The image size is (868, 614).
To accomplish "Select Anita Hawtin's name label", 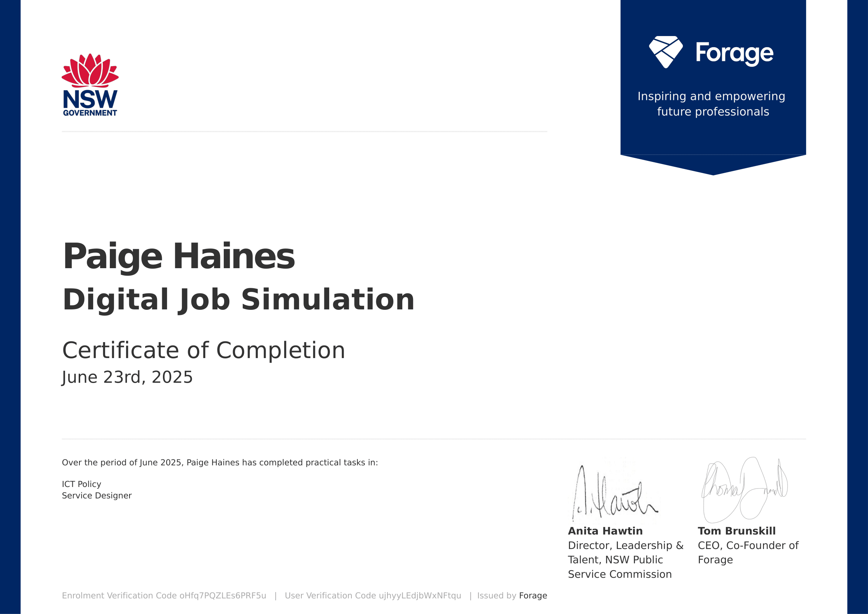I will coord(605,531).
